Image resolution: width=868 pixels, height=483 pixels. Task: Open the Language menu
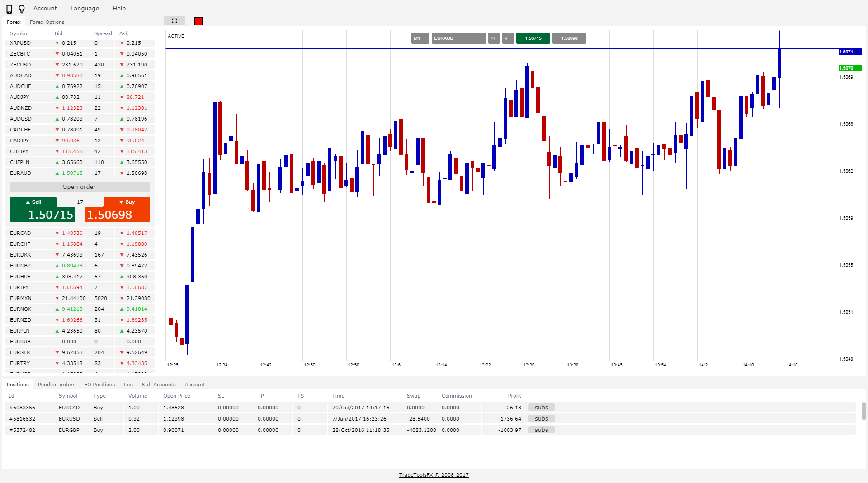[x=85, y=9]
